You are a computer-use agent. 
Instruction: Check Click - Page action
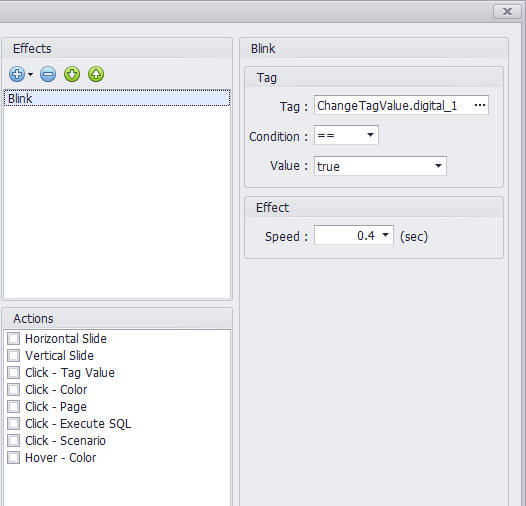pos(13,407)
